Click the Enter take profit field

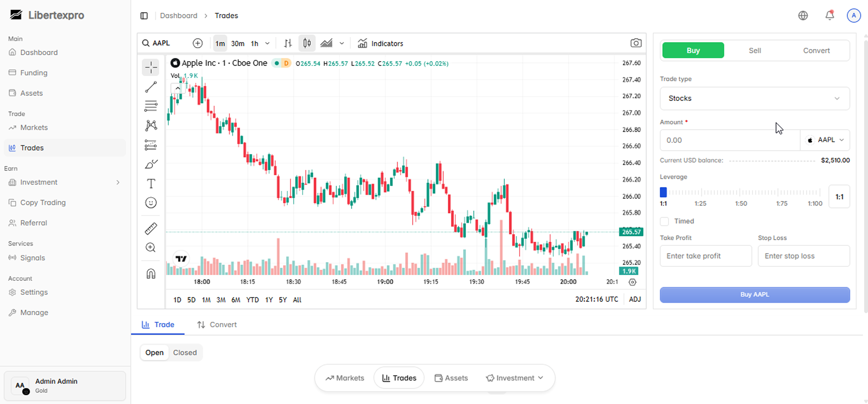[x=705, y=256]
